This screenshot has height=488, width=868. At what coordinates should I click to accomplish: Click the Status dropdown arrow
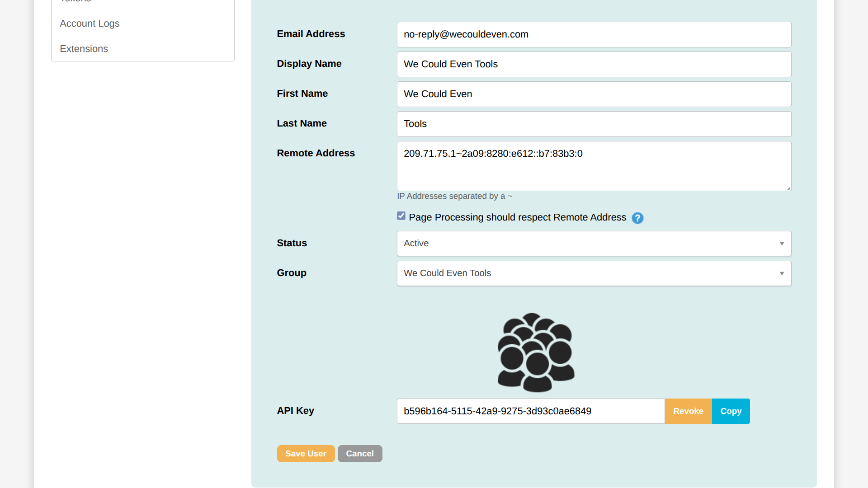[782, 244]
